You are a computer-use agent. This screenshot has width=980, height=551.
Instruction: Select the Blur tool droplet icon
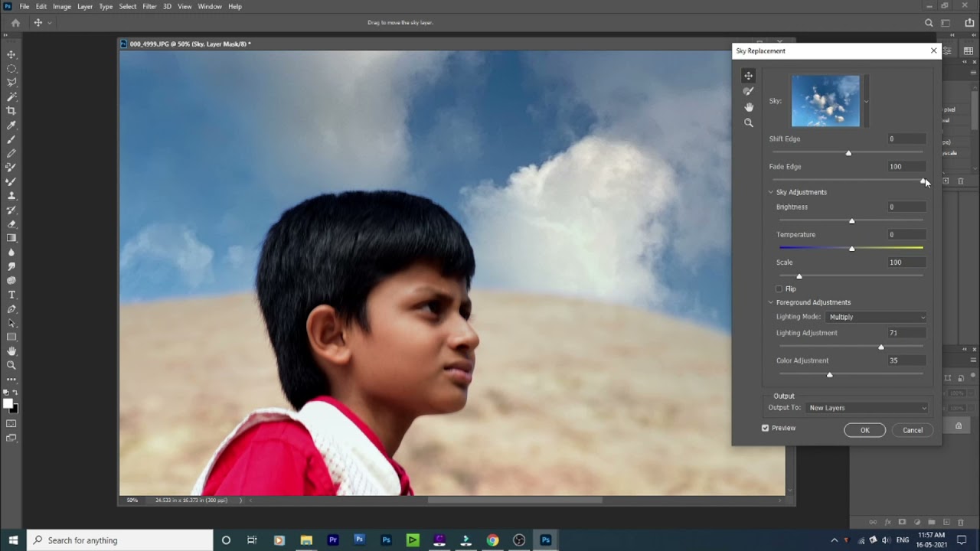point(11,252)
